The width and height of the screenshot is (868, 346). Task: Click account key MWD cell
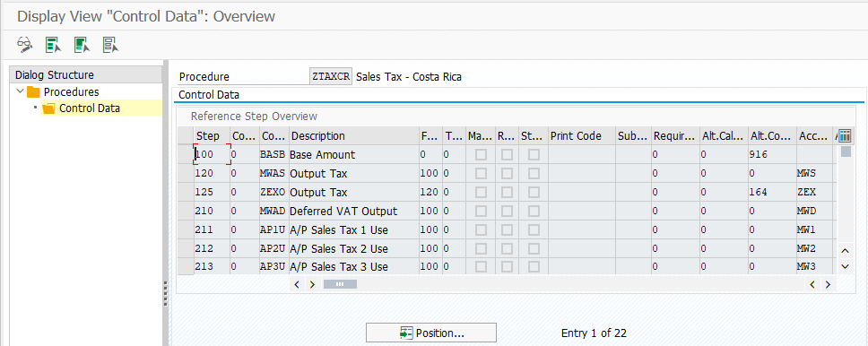[814, 211]
